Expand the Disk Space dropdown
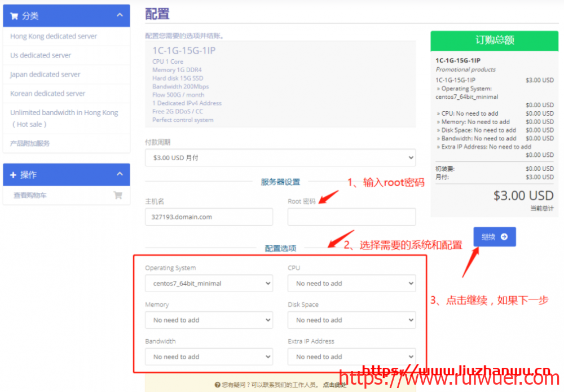Image resolution: width=564 pixels, height=392 pixels. (351, 320)
